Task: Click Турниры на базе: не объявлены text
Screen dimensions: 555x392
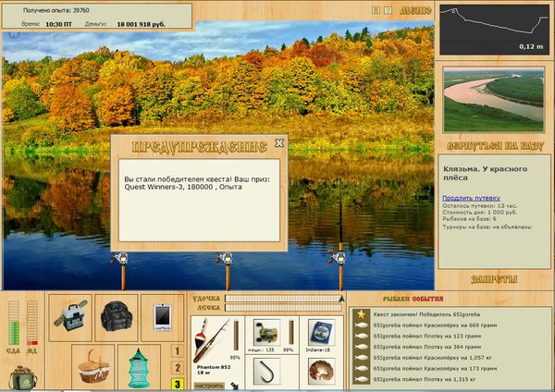Action: tap(487, 227)
